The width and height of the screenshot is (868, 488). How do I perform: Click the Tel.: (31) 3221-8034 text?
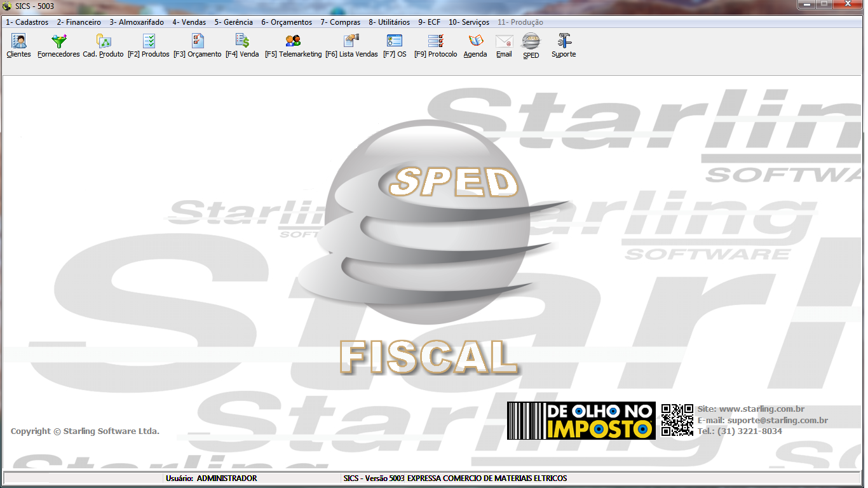(740, 431)
